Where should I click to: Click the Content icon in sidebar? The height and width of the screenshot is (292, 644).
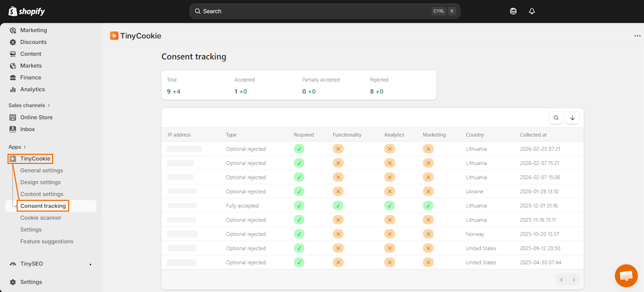(x=13, y=54)
